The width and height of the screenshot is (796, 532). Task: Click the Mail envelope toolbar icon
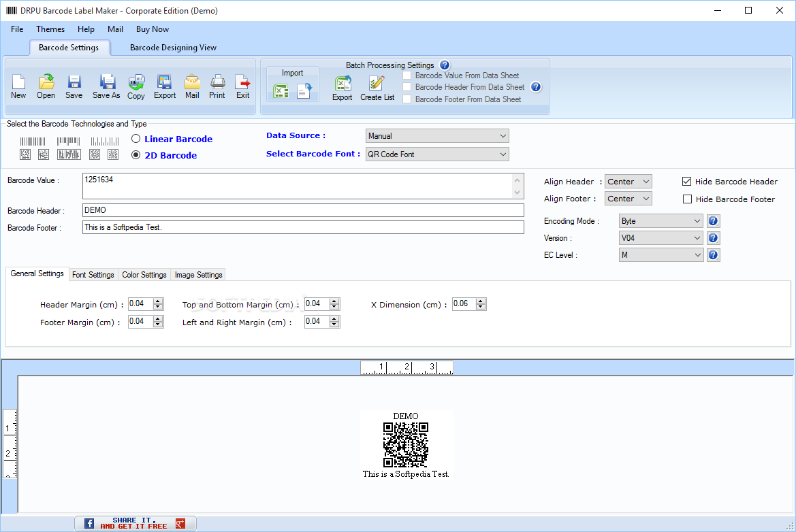click(193, 86)
